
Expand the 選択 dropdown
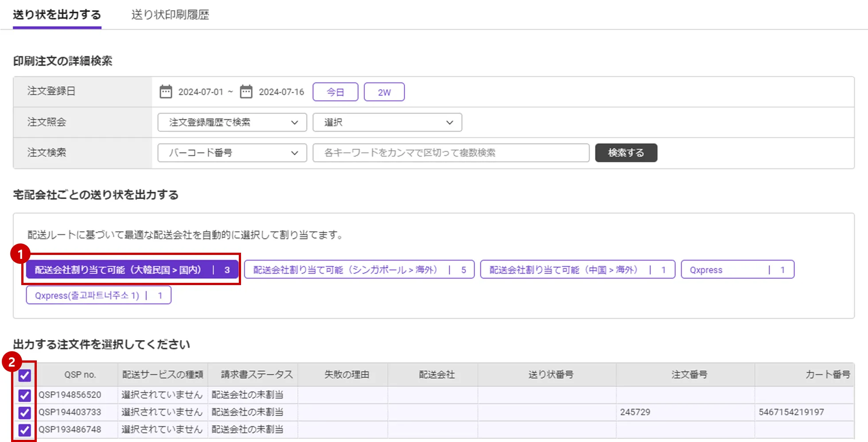tap(387, 122)
